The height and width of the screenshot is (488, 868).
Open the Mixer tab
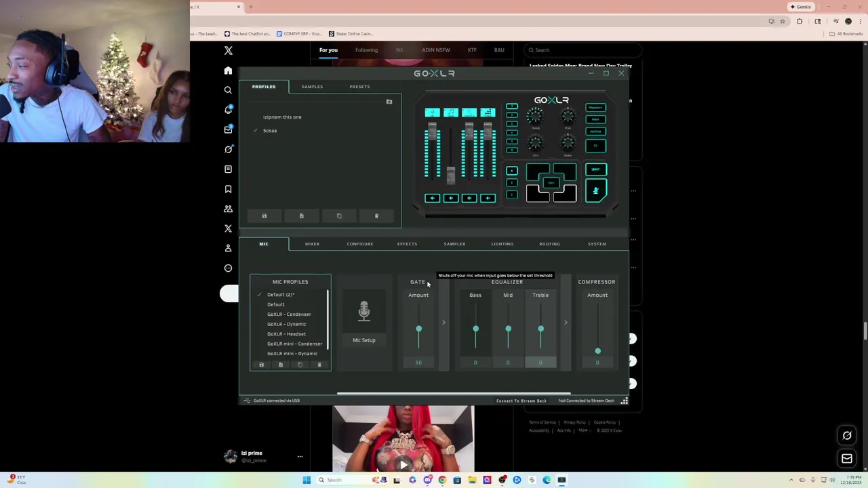pyautogui.click(x=312, y=244)
